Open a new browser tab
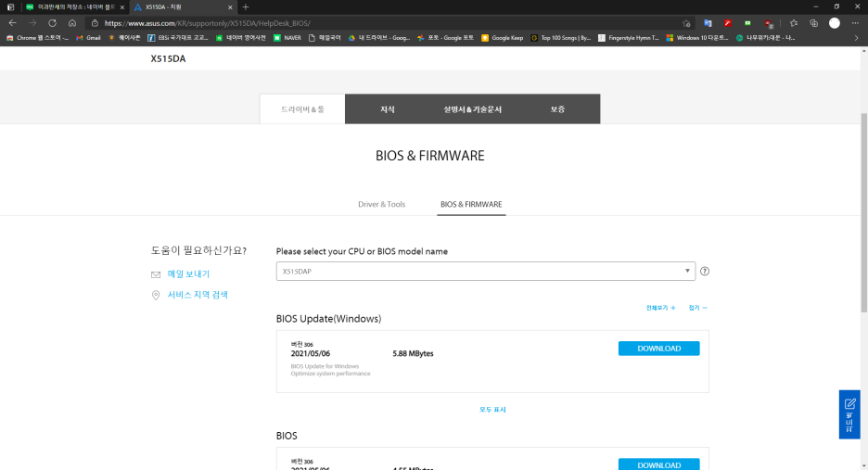868x470 pixels. pyautogui.click(x=246, y=7)
